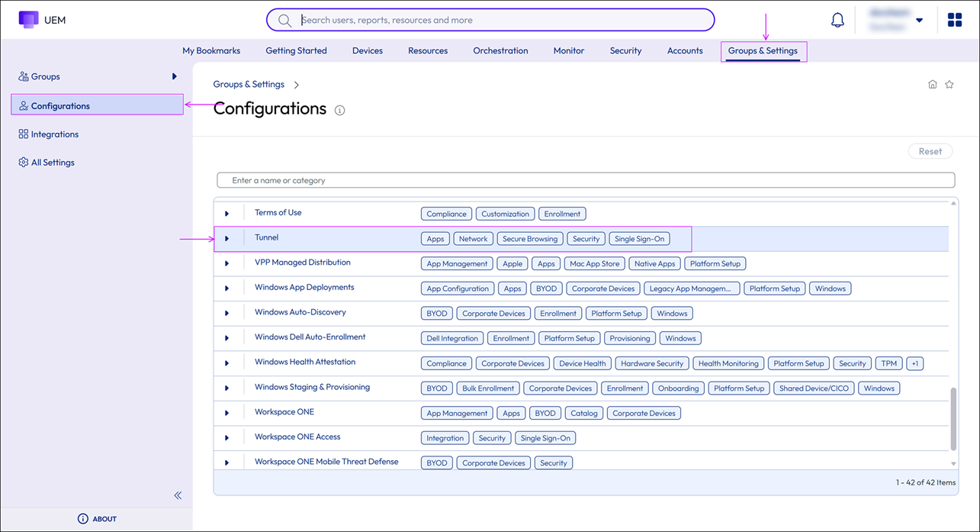Click the Legacy App Management tag
The width and height of the screenshot is (980, 532).
click(x=692, y=289)
